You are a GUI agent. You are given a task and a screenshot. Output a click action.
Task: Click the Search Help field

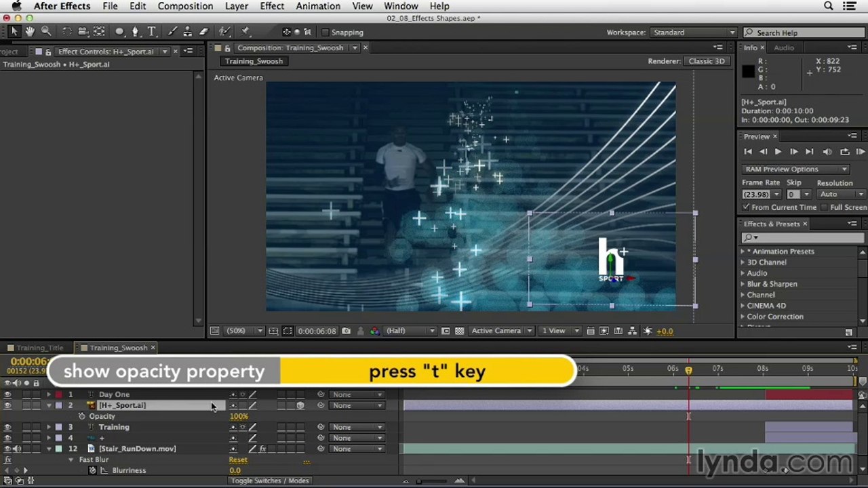point(804,33)
